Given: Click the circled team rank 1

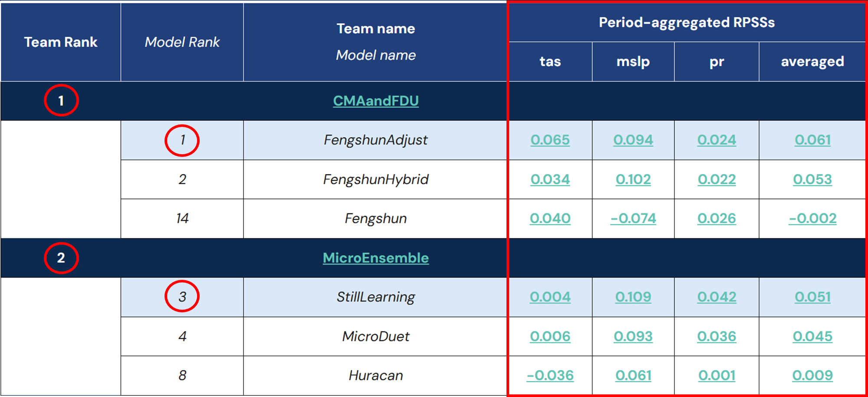Looking at the screenshot, I should 61,100.
